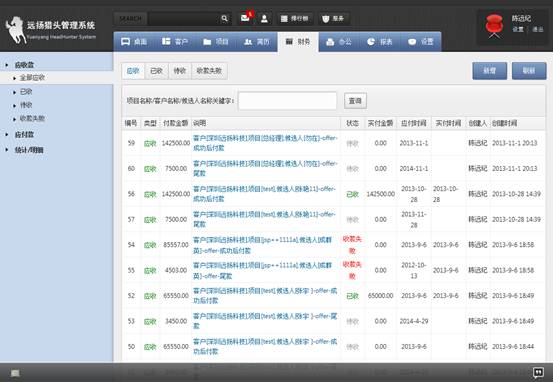This screenshot has width=553, height=382.
Task: Click the 退出 logout link
Action: tap(537, 29)
